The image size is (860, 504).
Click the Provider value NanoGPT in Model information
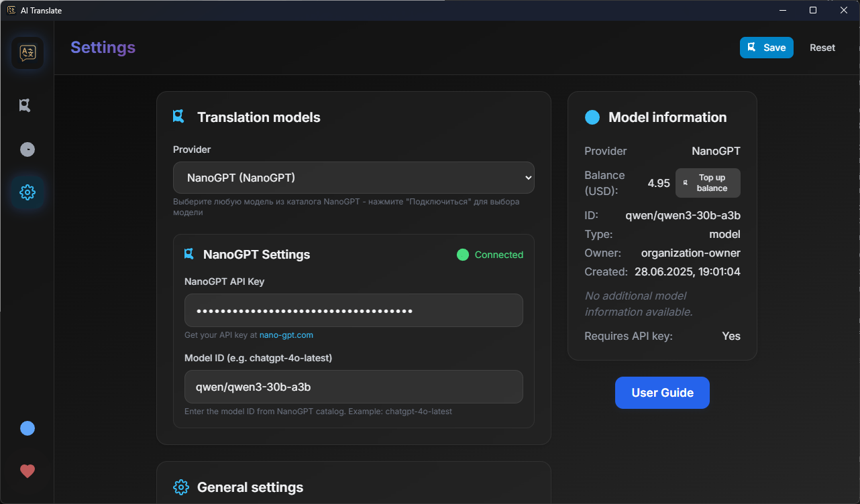coord(716,151)
